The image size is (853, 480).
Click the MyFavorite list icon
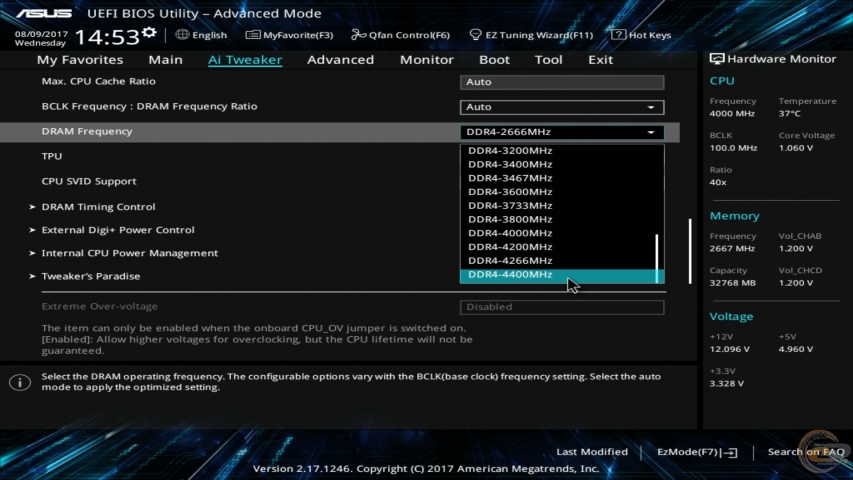point(252,35)
